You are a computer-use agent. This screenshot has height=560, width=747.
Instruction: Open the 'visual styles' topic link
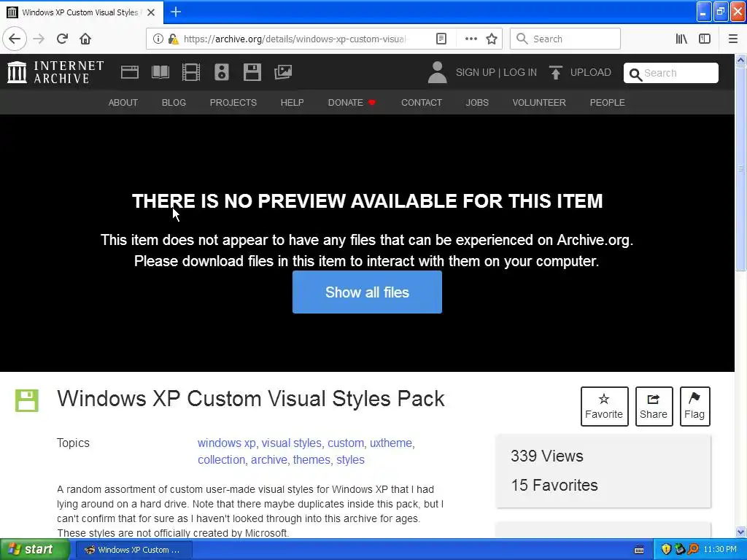click(x=292, y=443)
